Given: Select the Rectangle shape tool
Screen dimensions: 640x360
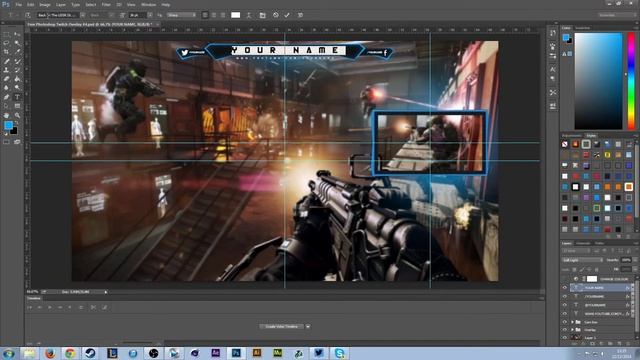Looking at the screenshot, I should pyautogui.click(x=17, y=106).
